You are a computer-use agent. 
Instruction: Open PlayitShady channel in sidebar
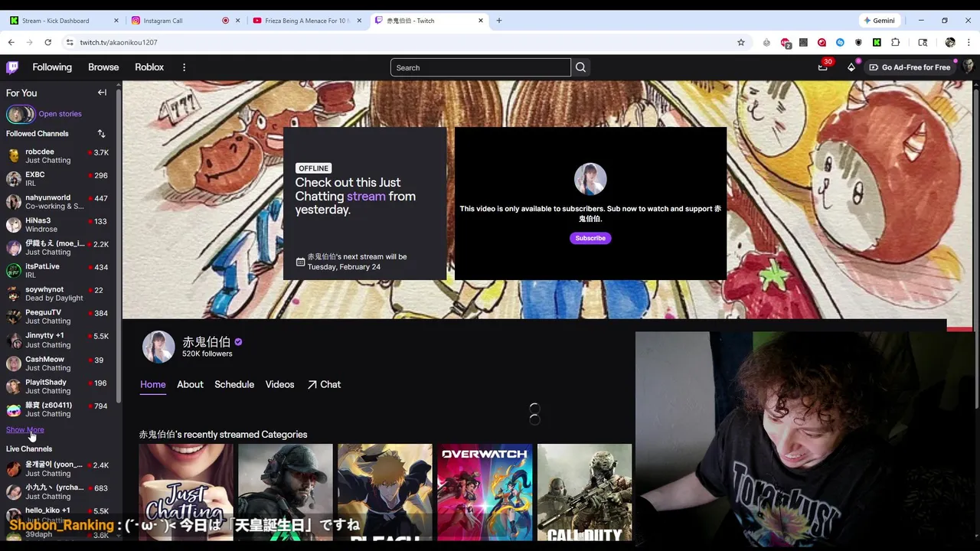pyautogui.click(x=58, y=386)
